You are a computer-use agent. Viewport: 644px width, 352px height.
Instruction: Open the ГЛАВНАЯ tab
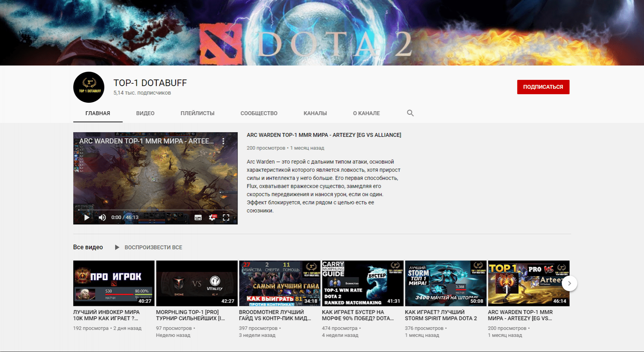[x=98, y=113]
